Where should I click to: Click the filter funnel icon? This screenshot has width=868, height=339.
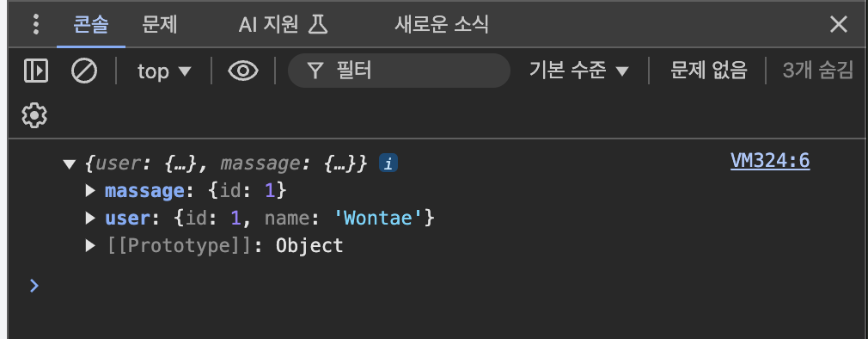pyautogui.click(x=315, y=71)
